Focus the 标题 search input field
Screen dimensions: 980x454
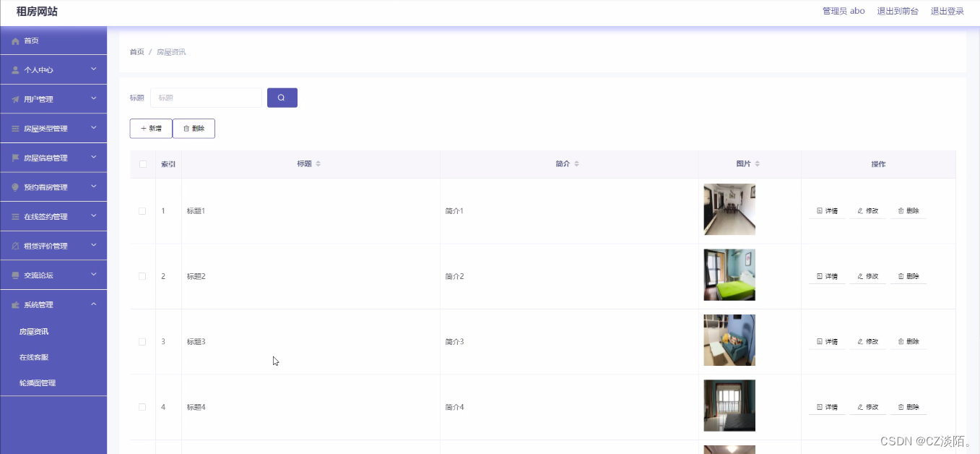206,98
